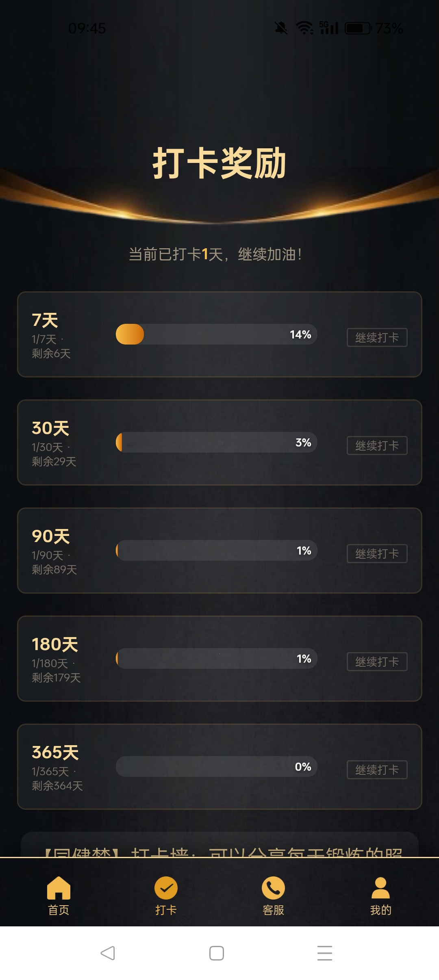Open the partially visible 同健梦 notice card

[x=219, y=847]
